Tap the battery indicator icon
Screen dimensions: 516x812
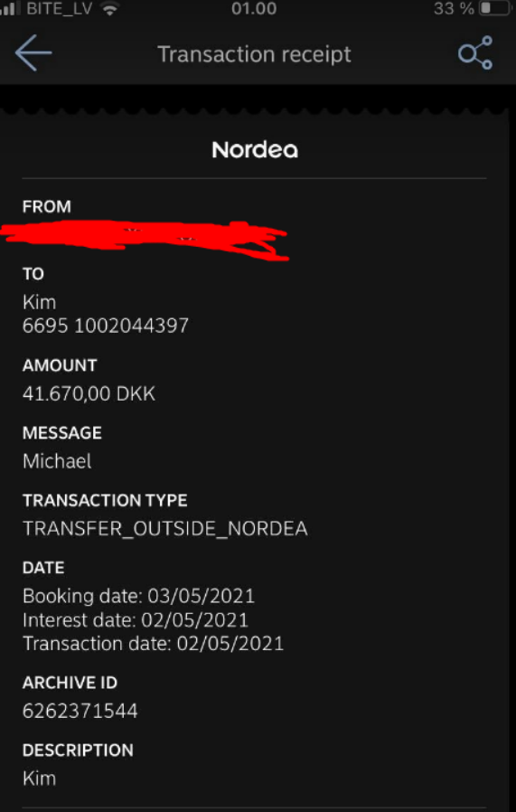click(x=496, y=8)
